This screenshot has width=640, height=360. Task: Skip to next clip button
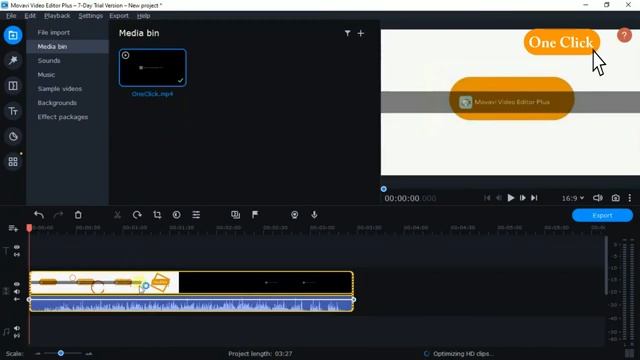(x=534, y=198)
